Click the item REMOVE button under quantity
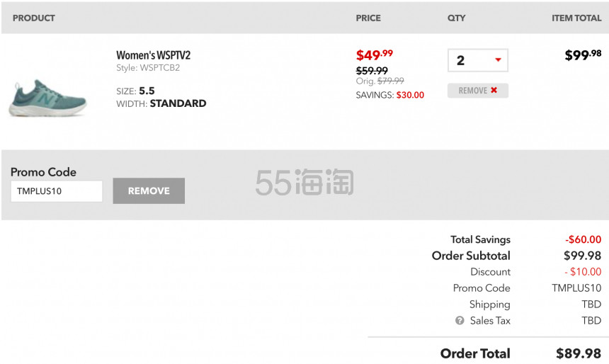The width and height of the screenshot is (609, 364). pyautogui.click(x=478, y=91)
